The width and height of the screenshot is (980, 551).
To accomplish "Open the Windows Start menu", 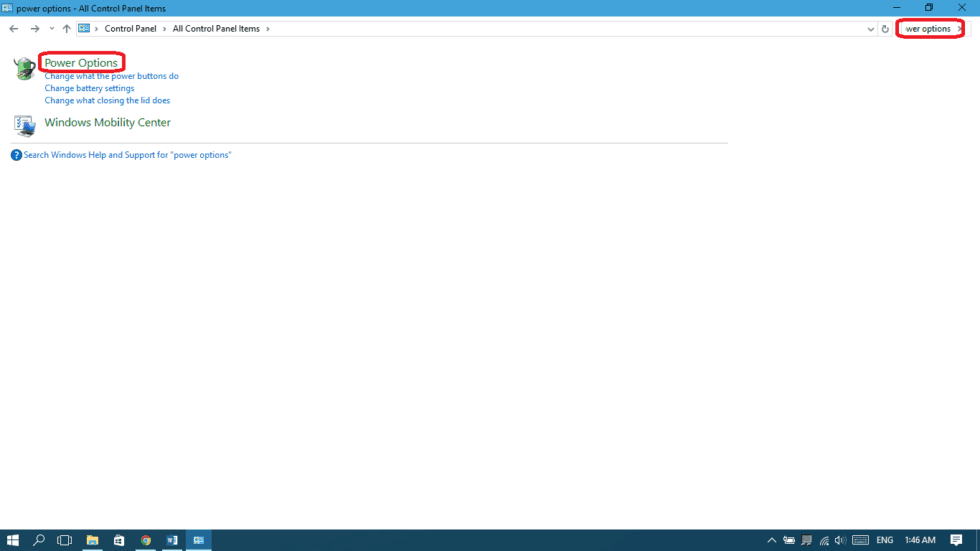I will (13, 540).
